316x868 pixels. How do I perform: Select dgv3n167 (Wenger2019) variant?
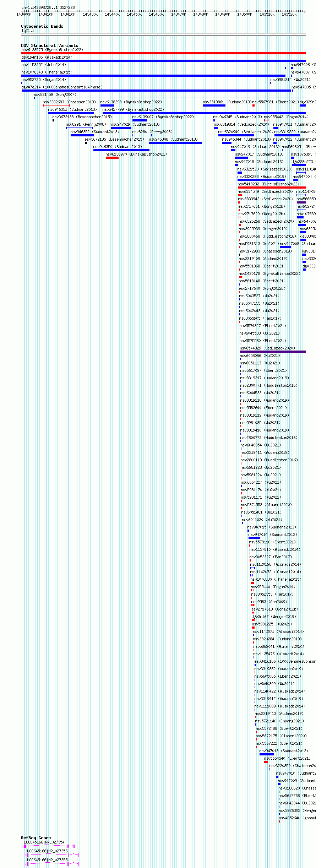click(x=274, y=617)
